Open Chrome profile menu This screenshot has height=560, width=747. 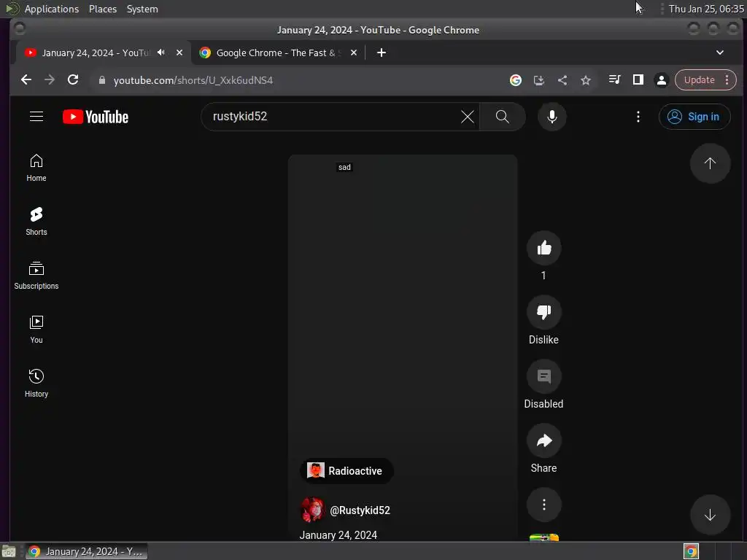661,80
